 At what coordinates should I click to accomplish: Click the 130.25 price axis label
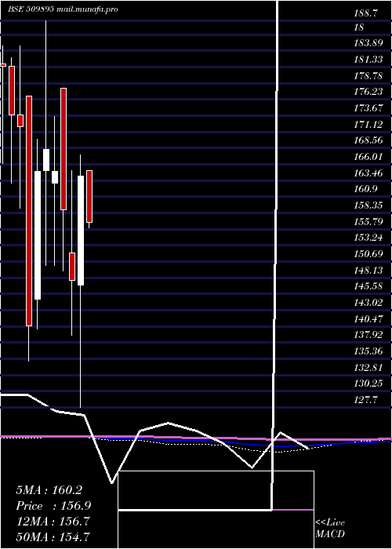point(368,384)
